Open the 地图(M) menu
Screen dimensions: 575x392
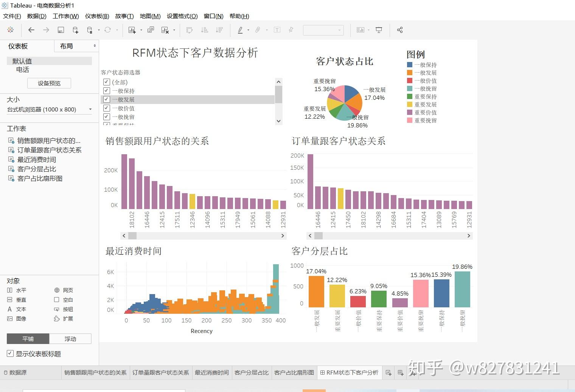tap(150, 16)
